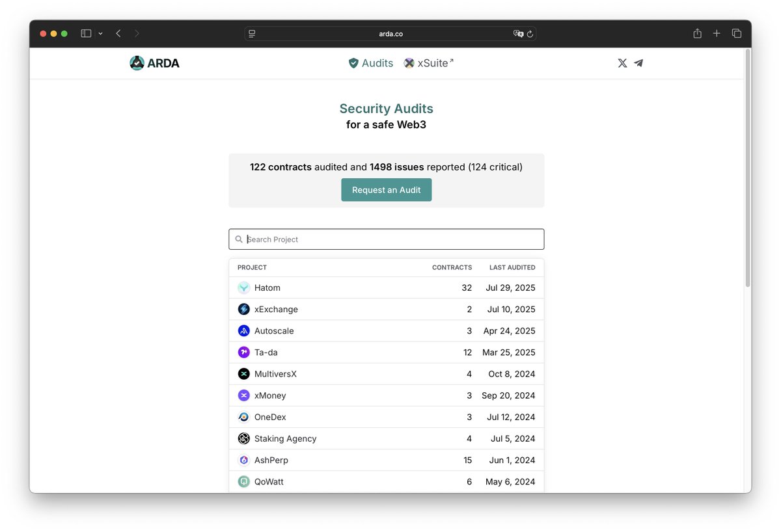Viewport: 781px width, 532px height.
Task: Select the Staking Agency project name
Action: click(x=285, y=438)
